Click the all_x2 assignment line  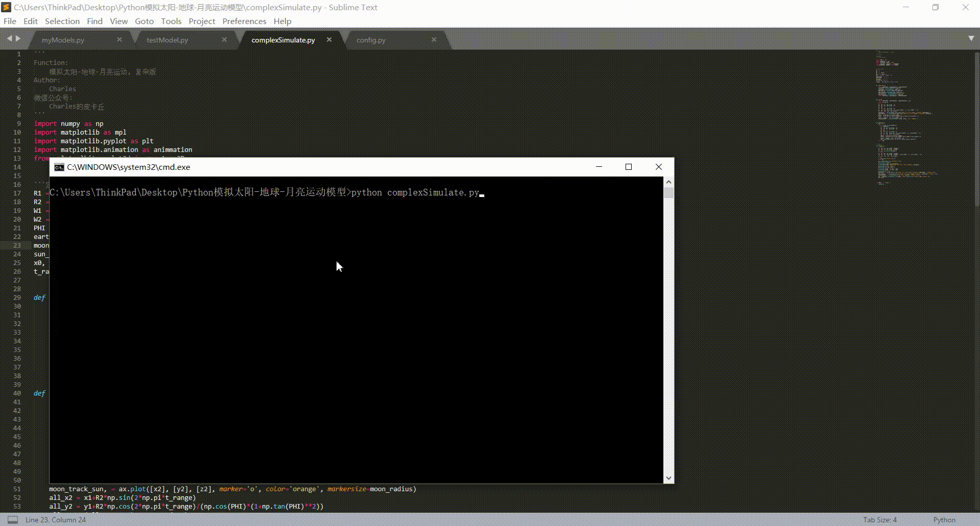[x=122, y=497]
